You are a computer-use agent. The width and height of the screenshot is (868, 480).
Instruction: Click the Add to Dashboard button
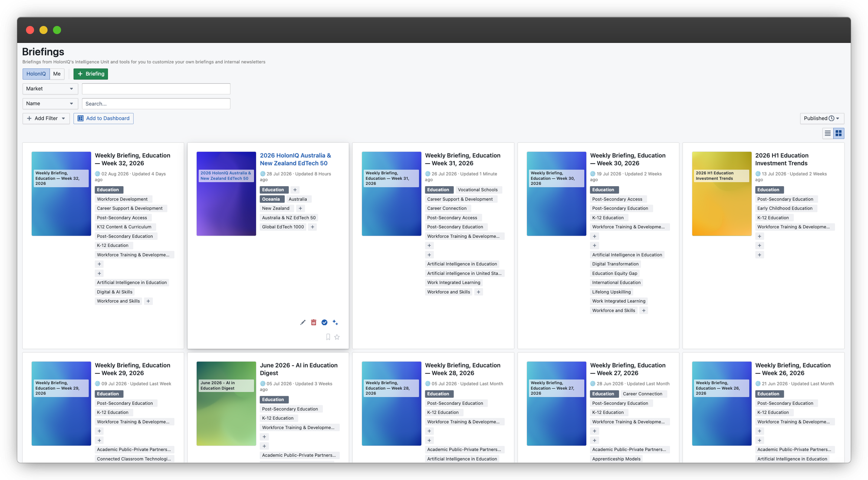point(103,118)
